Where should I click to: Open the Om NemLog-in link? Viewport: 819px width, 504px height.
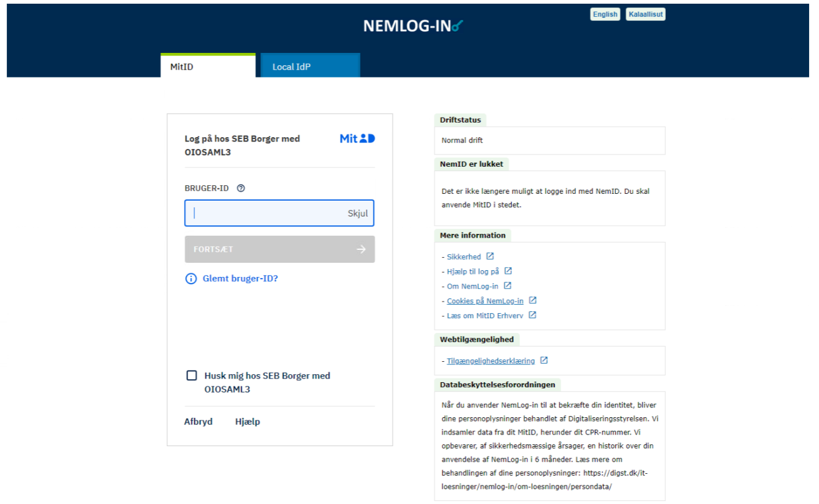[473, 286]
